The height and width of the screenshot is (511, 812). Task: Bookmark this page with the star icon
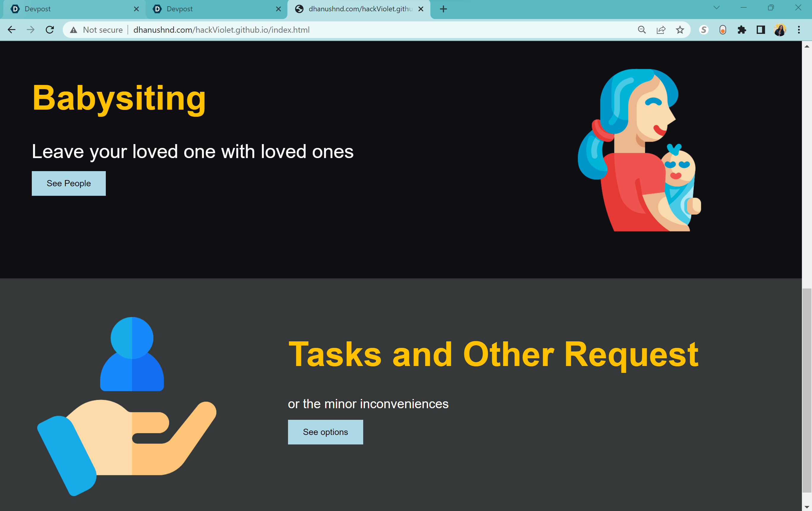pos(680,30)
